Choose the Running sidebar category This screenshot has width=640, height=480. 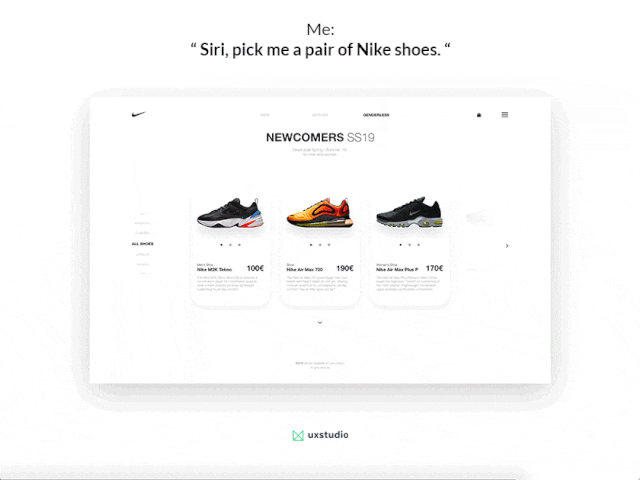coord(142,233)
